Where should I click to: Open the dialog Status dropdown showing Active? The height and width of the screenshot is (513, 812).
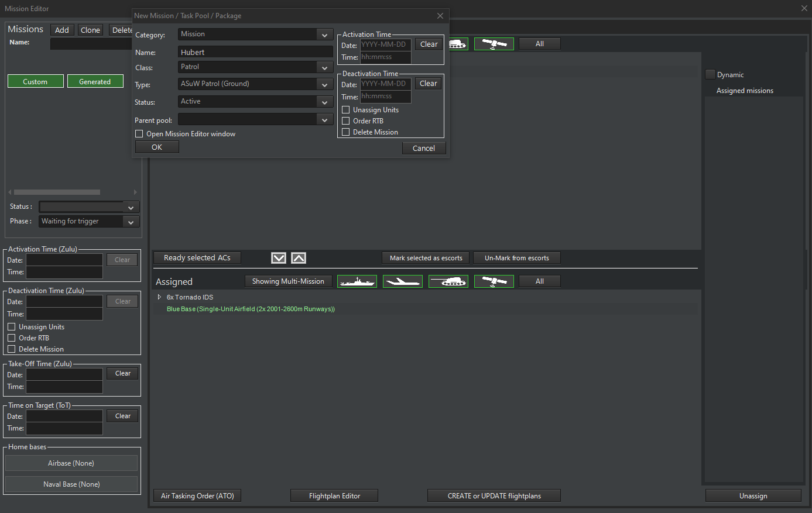pos(255,102)
